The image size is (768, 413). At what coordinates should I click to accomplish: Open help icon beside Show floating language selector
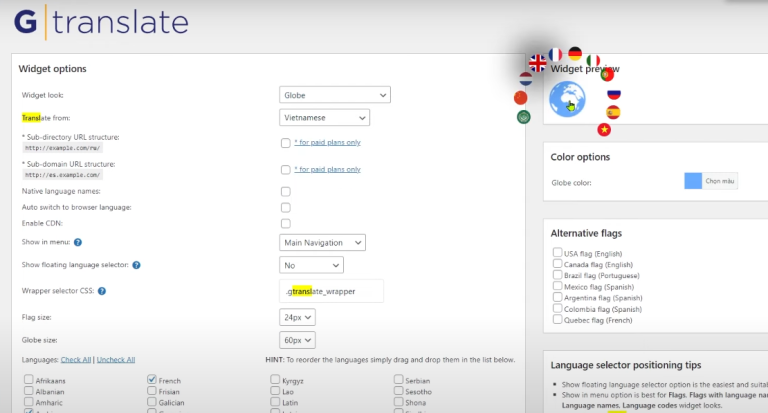[x=137, y=265]
